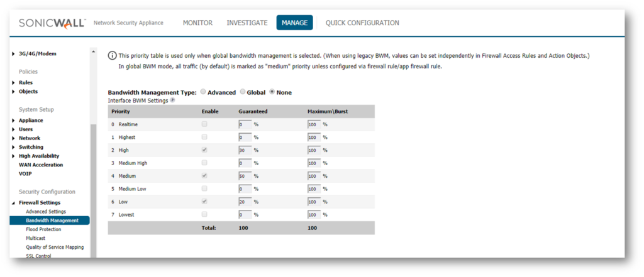Click the SonicWall logo
Image resolution: width=644 pixels, height=277 pixels.
[x=52, y=23]
